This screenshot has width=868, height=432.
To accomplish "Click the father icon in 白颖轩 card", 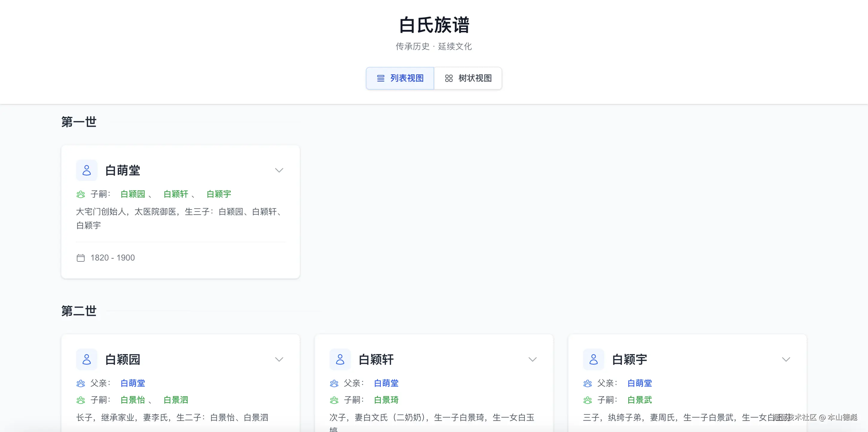I will [334, 383].
